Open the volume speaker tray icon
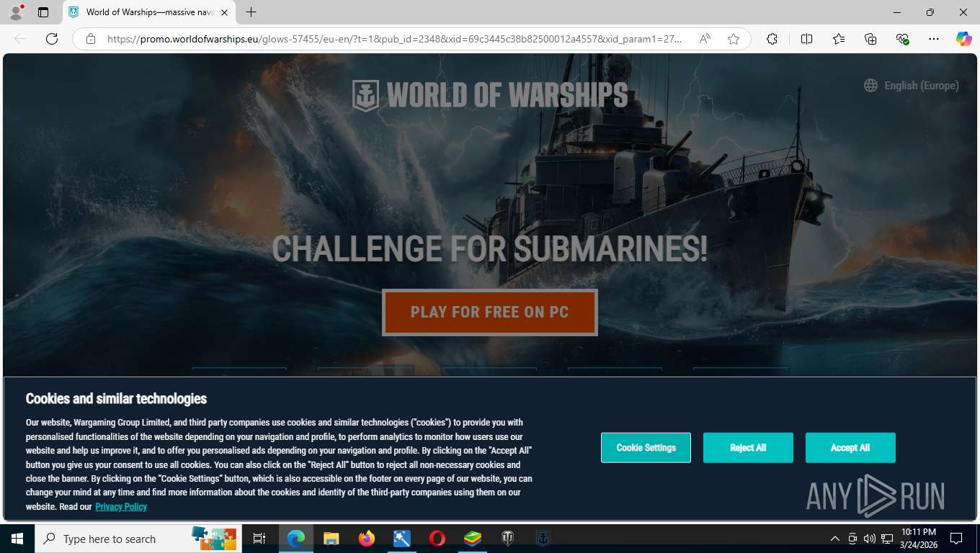The image size is (980, 553). coord(869,539)
